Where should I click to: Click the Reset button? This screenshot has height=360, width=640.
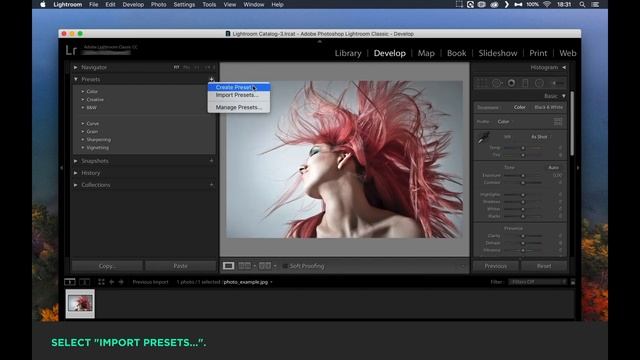coord(544,266)
